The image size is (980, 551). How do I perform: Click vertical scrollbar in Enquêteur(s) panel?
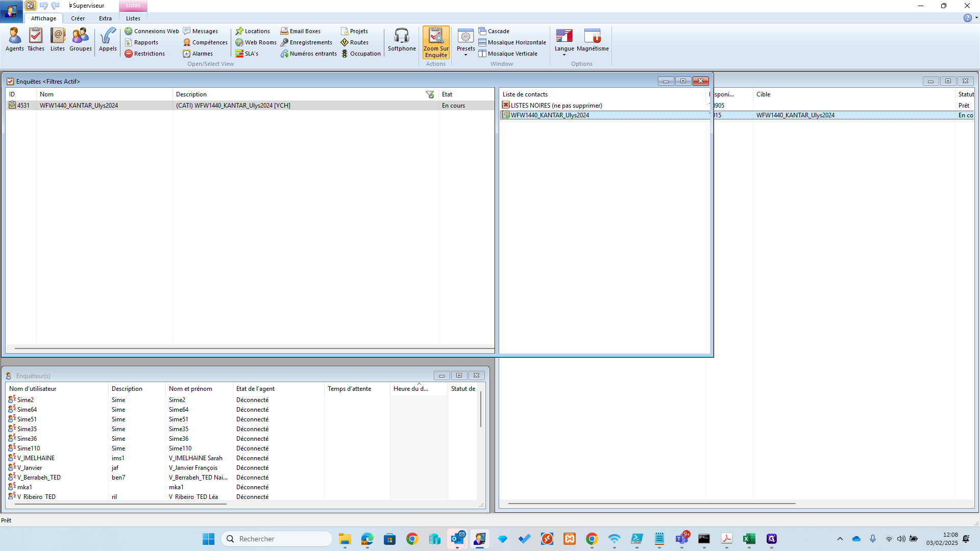480,410
